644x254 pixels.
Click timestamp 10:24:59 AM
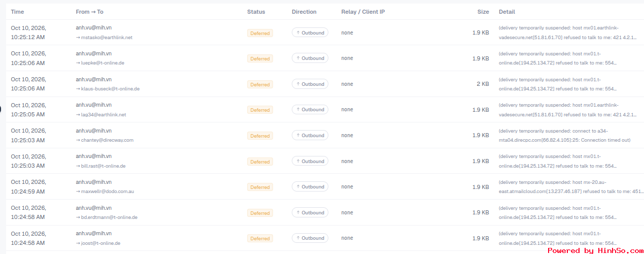coord(28,192)
